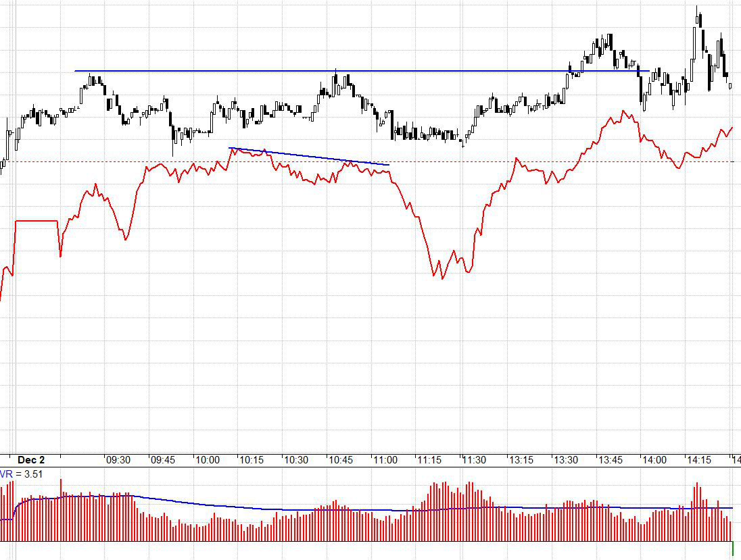The width and height of the screenshot is (741, 560).
Task: Click the 09:30 time axis label
Action: (x=118, y=460)
